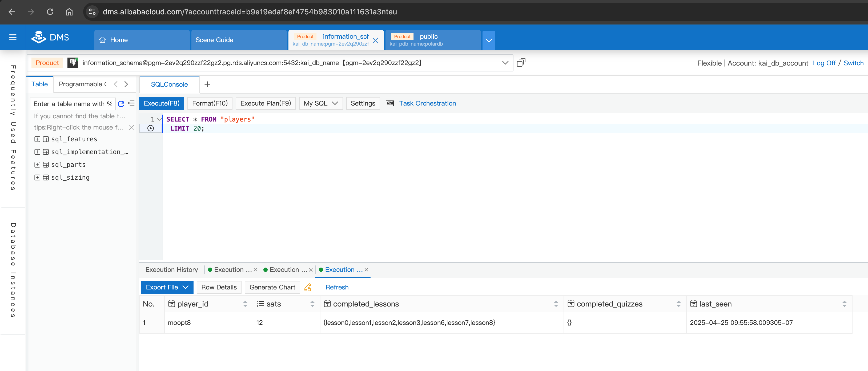The width and height of the screenshot is (868, 371).
Task: Expand the sql_parts table node
Action: [x=37, y=165]
